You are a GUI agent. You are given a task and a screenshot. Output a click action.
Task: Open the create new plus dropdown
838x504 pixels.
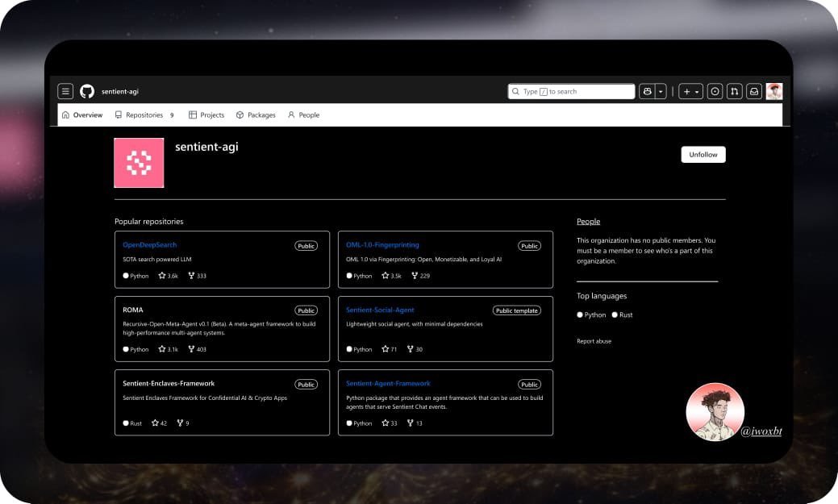point(690,91)
